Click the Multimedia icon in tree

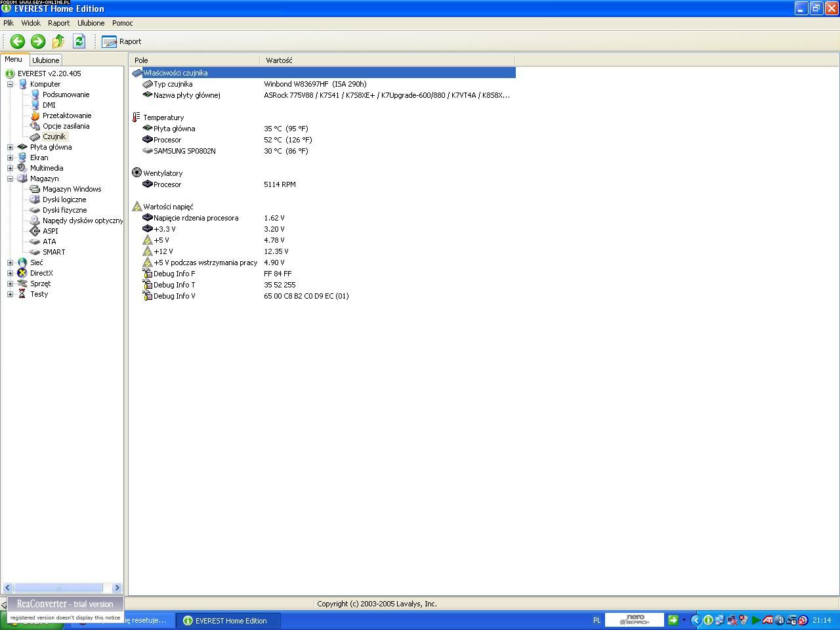point(22,168)
